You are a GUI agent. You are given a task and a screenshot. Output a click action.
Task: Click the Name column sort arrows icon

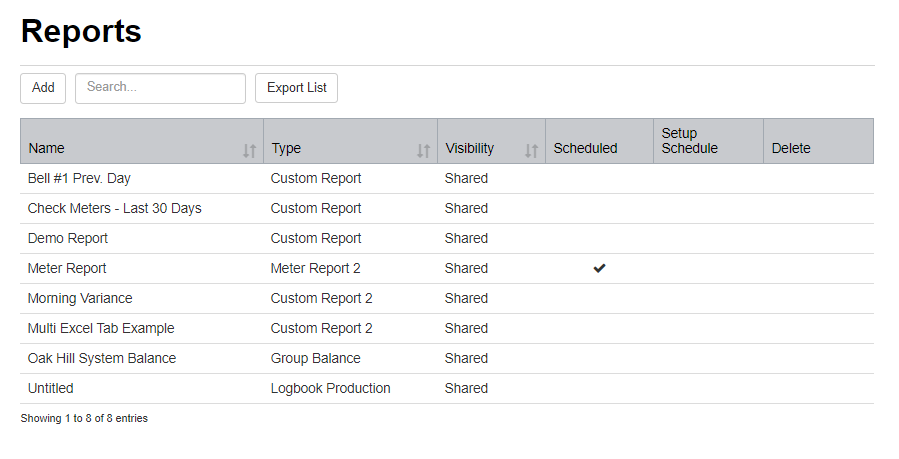click(x=249, y=150)
